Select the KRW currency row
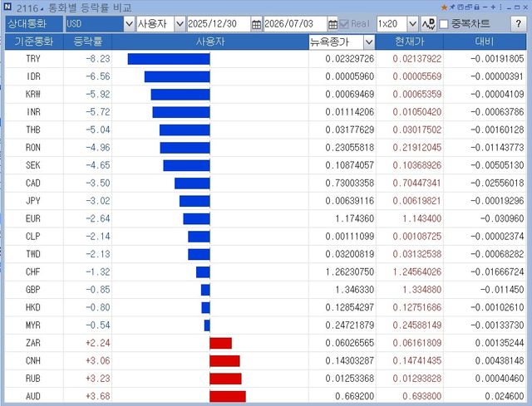 [265, 94]
